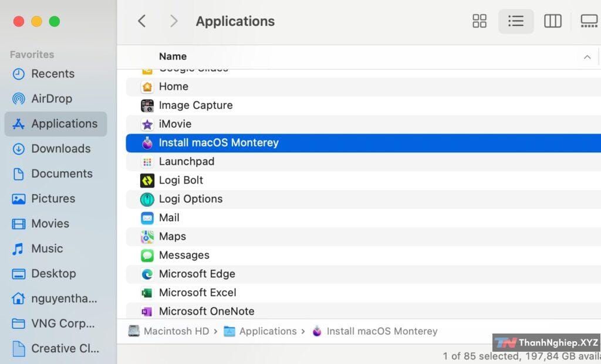Open Movies in the sidebar
The image size is (601, 364).
pos(50,223)
